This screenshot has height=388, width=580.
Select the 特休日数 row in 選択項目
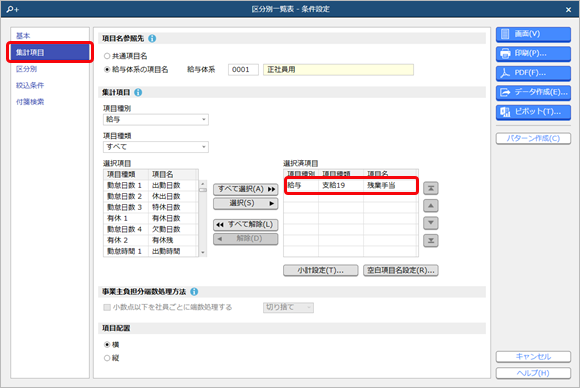click(x=151, y=208)
